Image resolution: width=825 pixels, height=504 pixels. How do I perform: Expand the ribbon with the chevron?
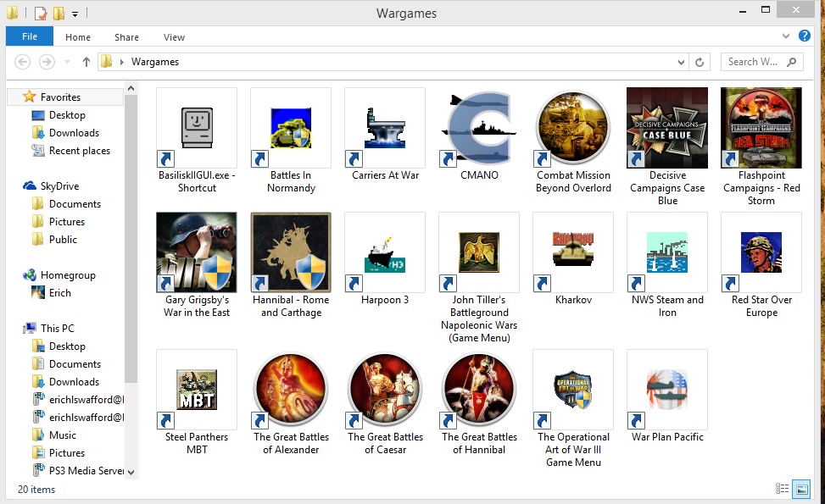click(785, 36)
